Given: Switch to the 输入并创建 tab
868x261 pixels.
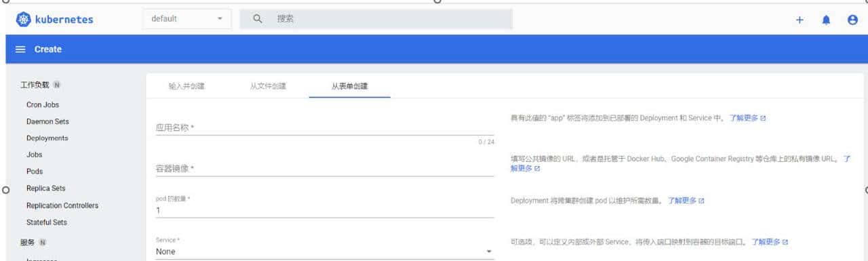Looking at the screenshot, I should 186,86.
